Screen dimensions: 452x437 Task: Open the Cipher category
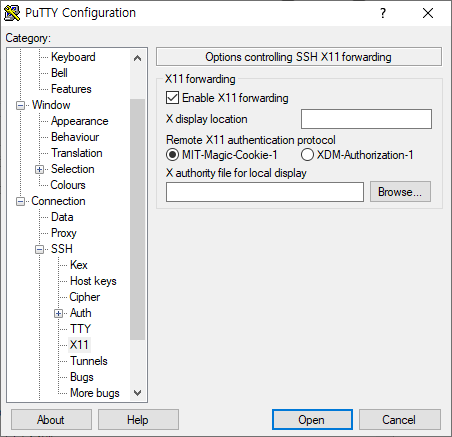coord(85,297)
